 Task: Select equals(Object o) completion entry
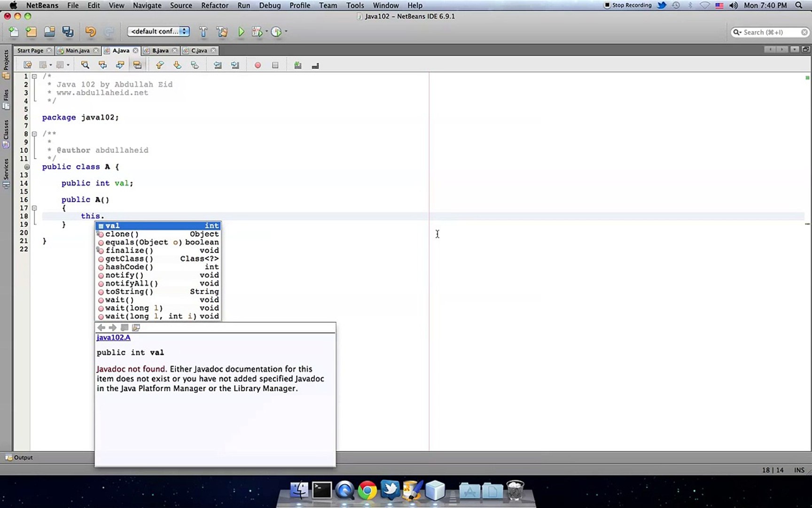pyautogui.click(x=158, y=242)
